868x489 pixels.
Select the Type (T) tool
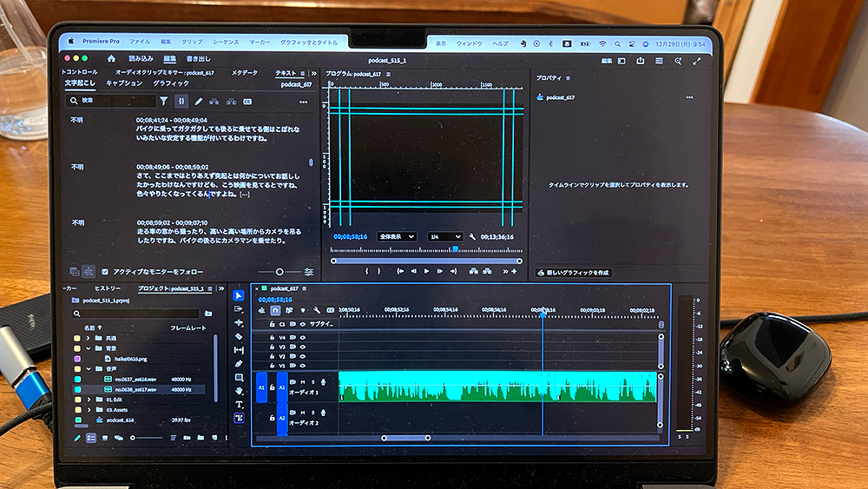pos(239,405)
